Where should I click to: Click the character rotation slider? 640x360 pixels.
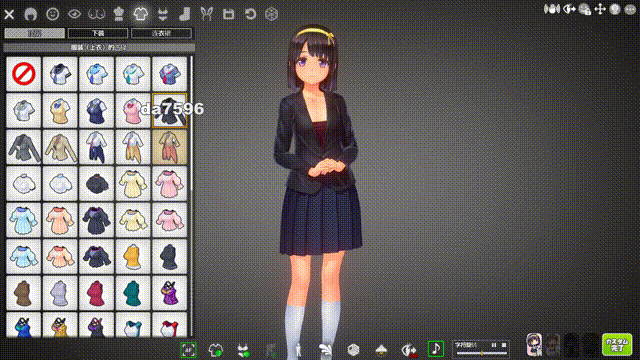pos(482,353)
